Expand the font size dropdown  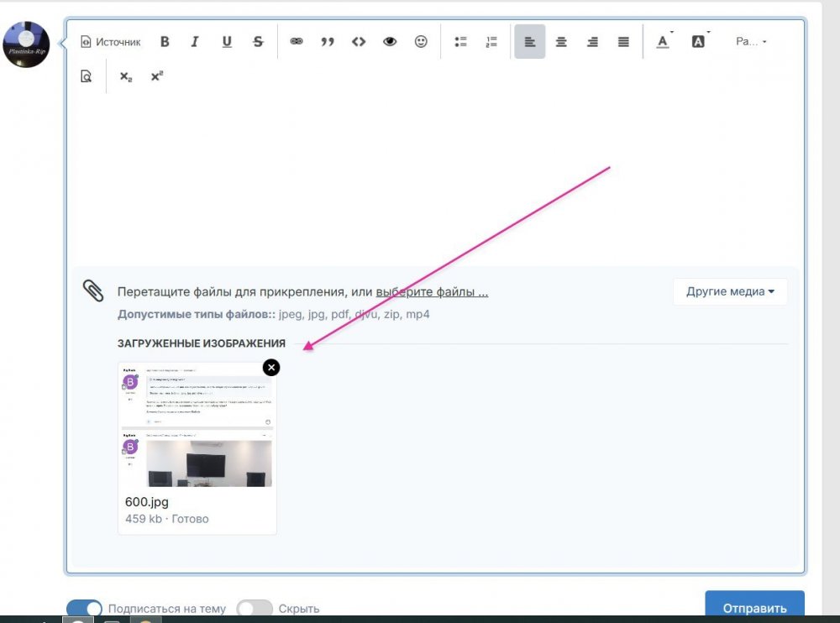(x=751, y=42)
